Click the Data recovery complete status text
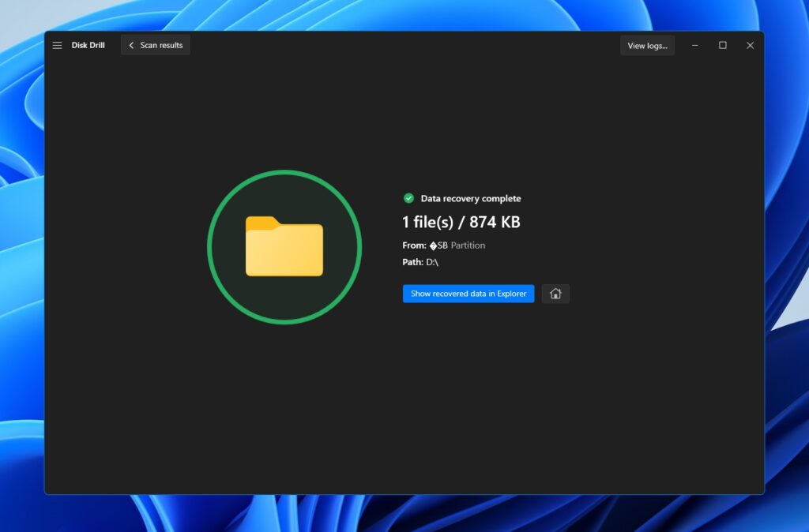Screen dimensions: 809x532 471,197
